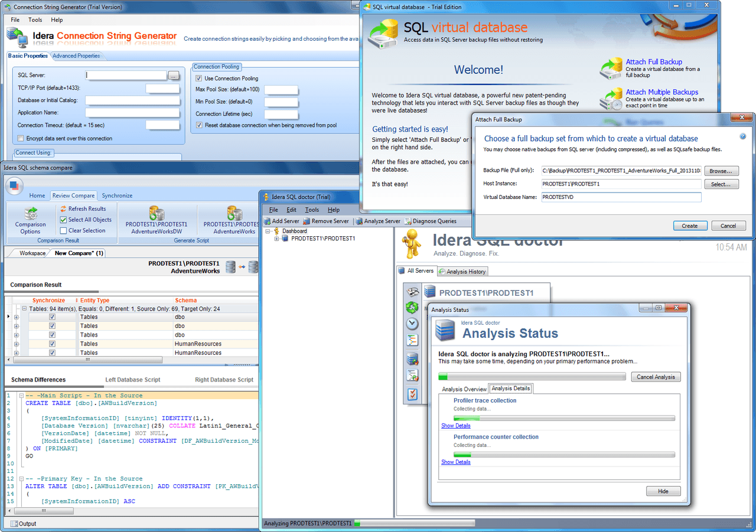Check the Clear Selection checkbox
The width and height of the screenshot is (756, 532).
click(x=63, y=231)
